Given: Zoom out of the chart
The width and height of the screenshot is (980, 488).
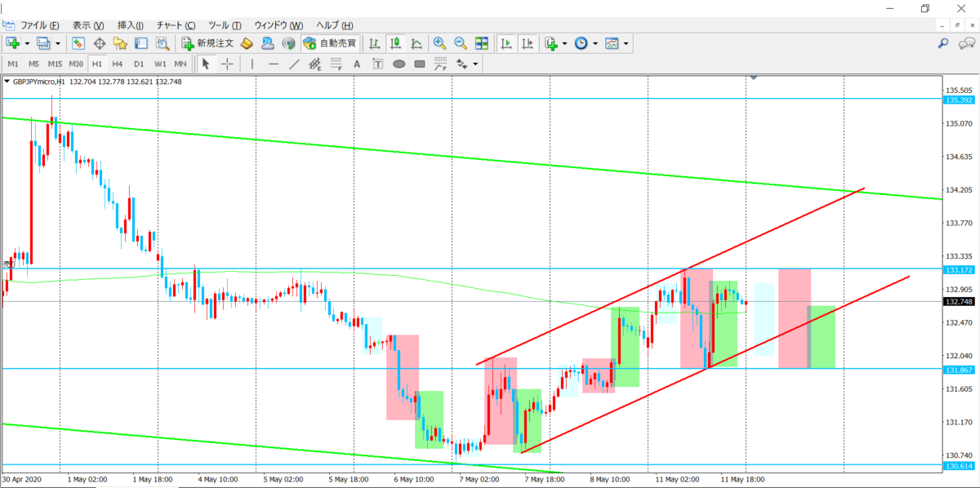Looking at the screenshot, I should (x=461, y=43).
